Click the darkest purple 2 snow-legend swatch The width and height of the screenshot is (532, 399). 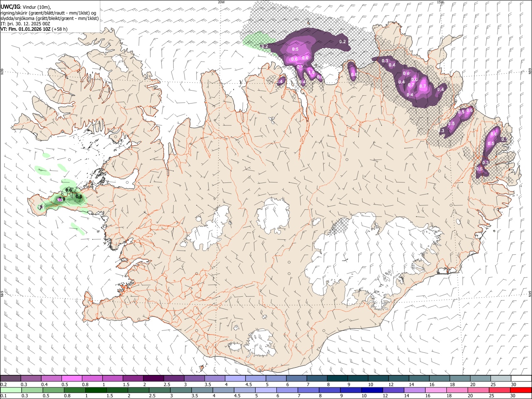153,379
